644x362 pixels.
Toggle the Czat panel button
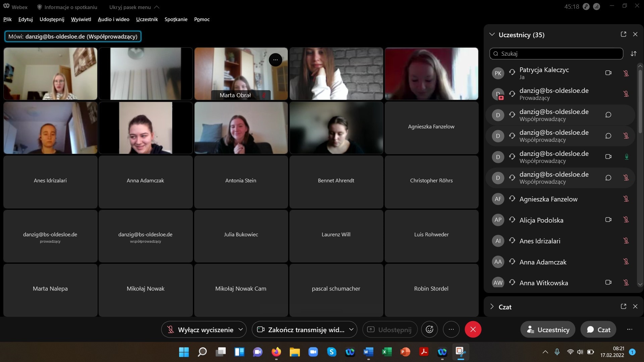click(x=598, y=329)
